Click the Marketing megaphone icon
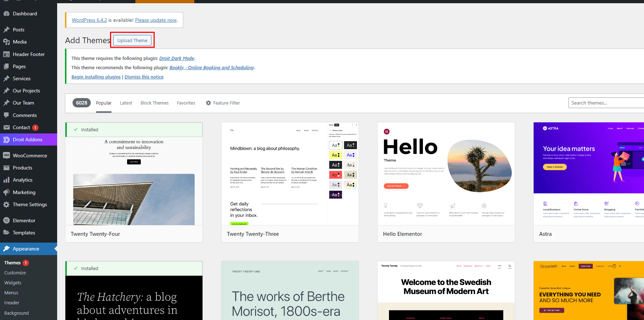 click(6, 192)
